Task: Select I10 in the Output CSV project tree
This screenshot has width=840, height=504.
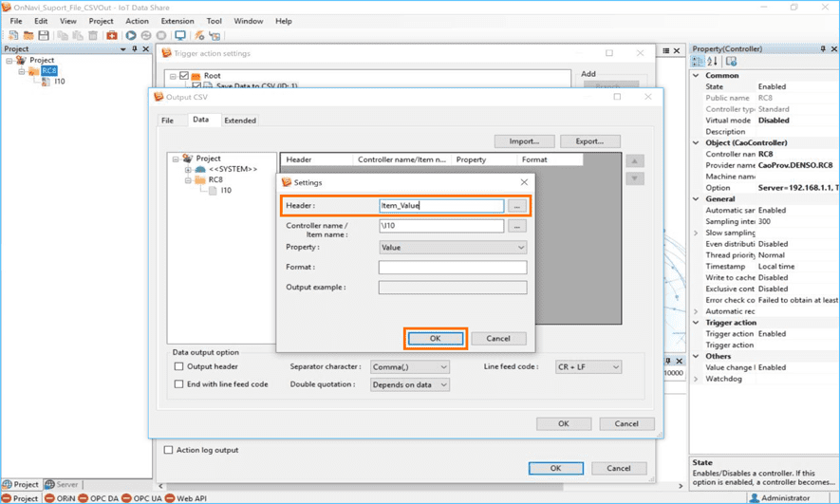Action: click(x=226, y=190)
